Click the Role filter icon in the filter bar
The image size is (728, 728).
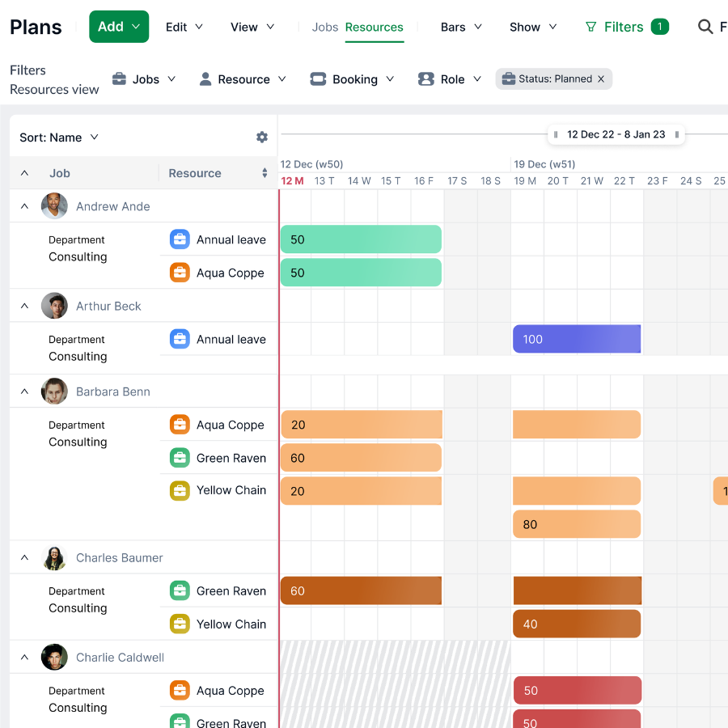tap(426, 78)
